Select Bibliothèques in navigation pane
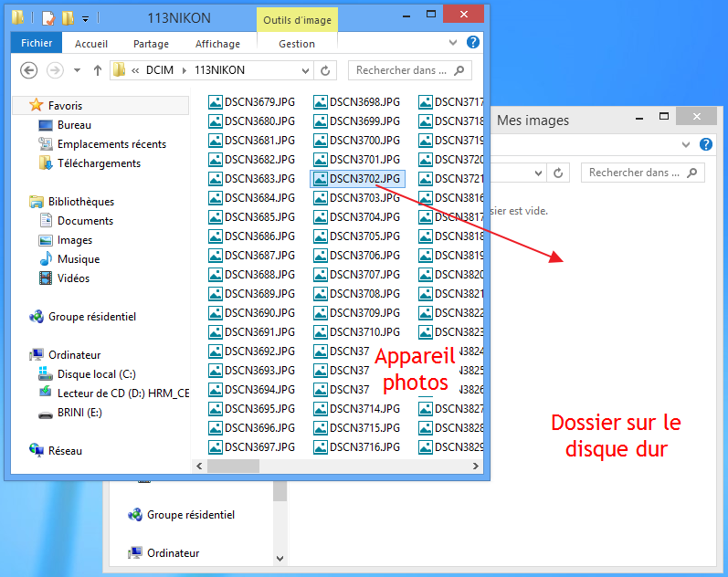The height and width of the screenshot is (577, 728). point(72,202)
